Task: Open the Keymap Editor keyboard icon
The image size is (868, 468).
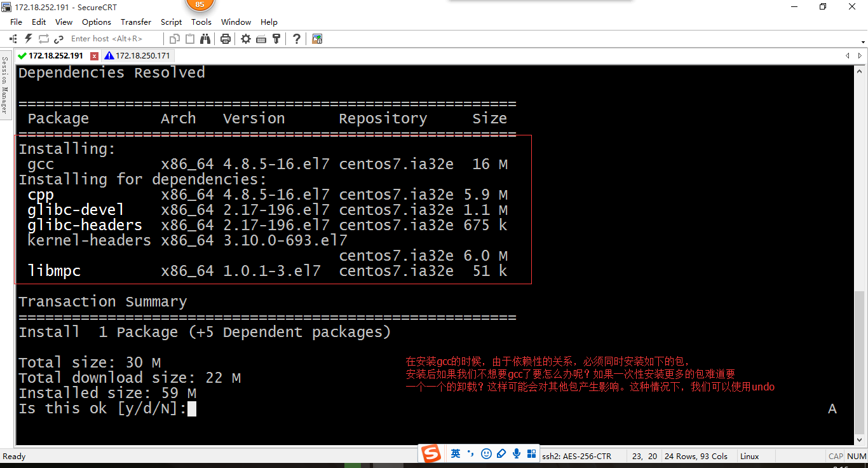Action: pos(261,39)
